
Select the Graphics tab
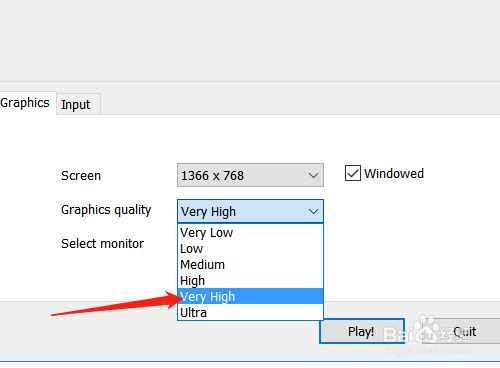27,103
